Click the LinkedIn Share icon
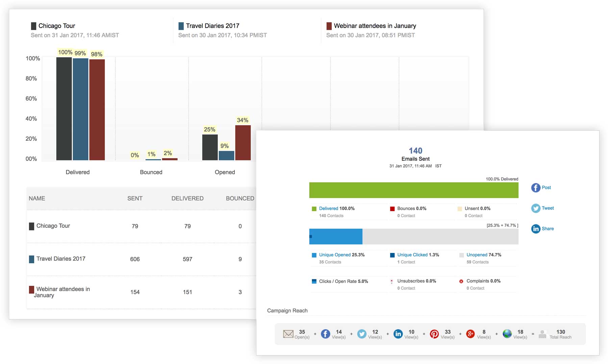The width and height of the screenshot is (608, 364). [x=536, y=229]
